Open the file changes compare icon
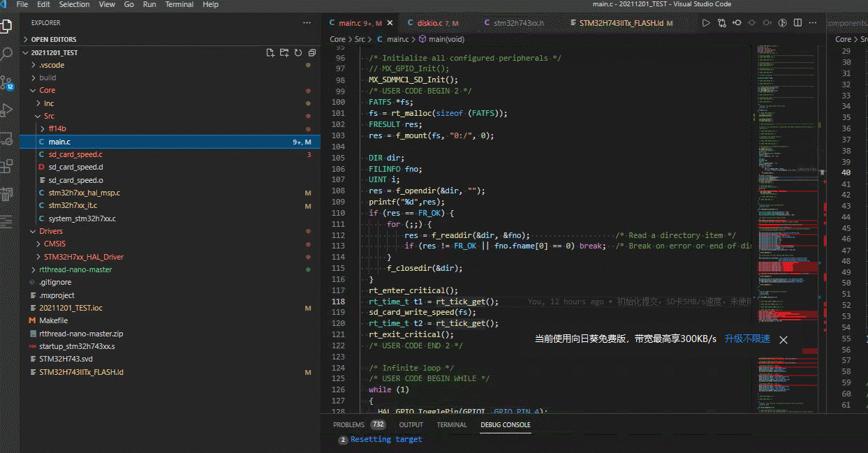Image resolution: width=868 pixels, height=453 pixels. click(x=721, y=23)
